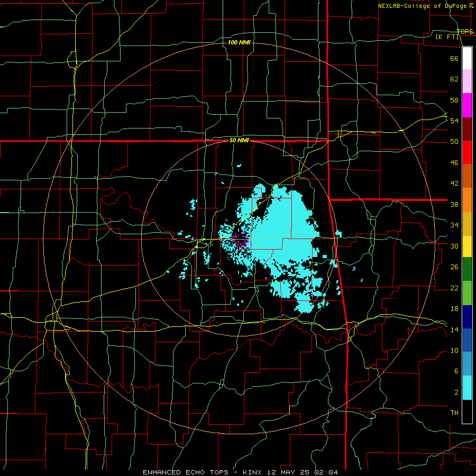
Task: Click the "[K FT]" units label
Action: (447, 36)
